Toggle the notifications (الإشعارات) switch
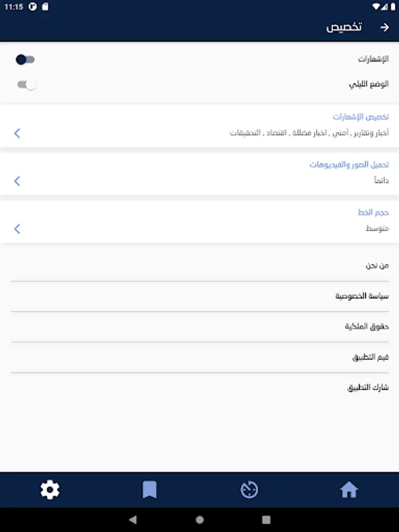 click(x=25, y=60)
